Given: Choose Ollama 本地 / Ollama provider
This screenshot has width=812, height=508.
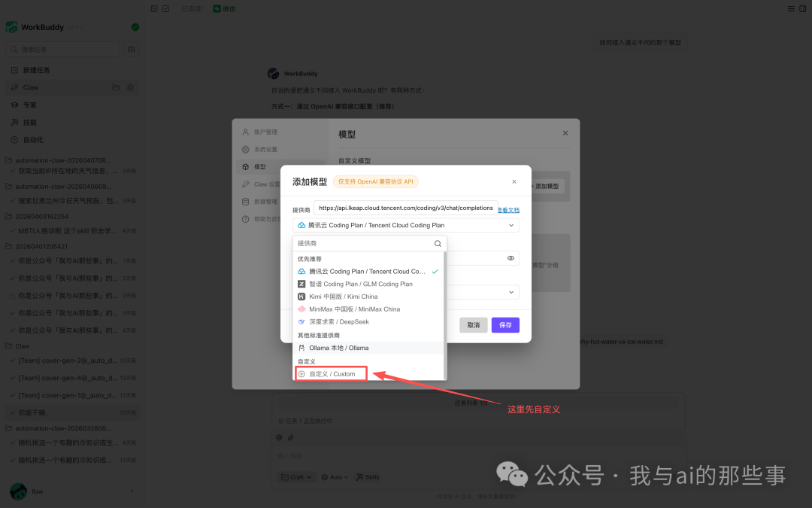Looking at the screenshot, I should point(368,348).
